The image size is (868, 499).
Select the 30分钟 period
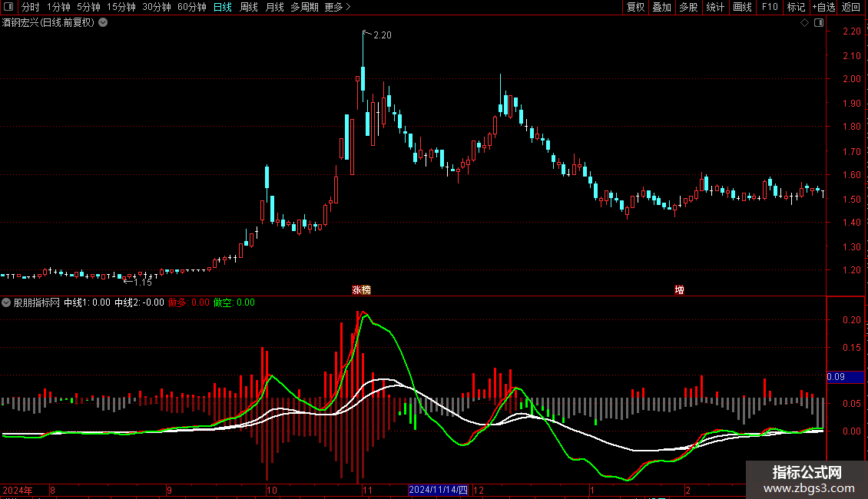click(x=157, y=7)
